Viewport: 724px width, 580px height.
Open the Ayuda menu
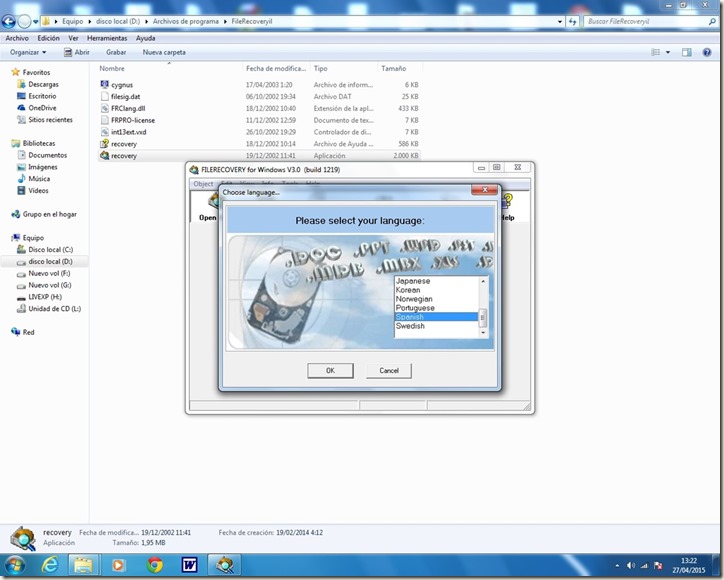click(x=145, y=38)
